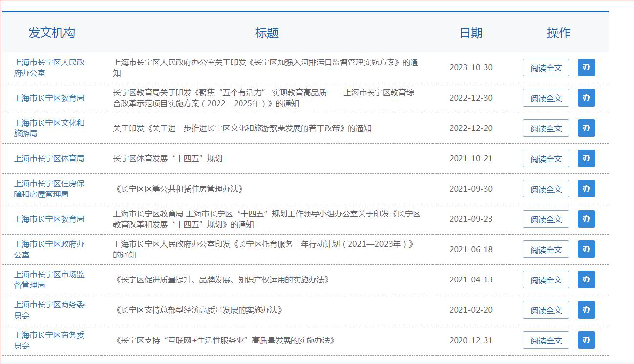Click 阅读全文 for the 2022-12-20 document
This screenshot has height=364, width=634.
(x=546, y=128)
